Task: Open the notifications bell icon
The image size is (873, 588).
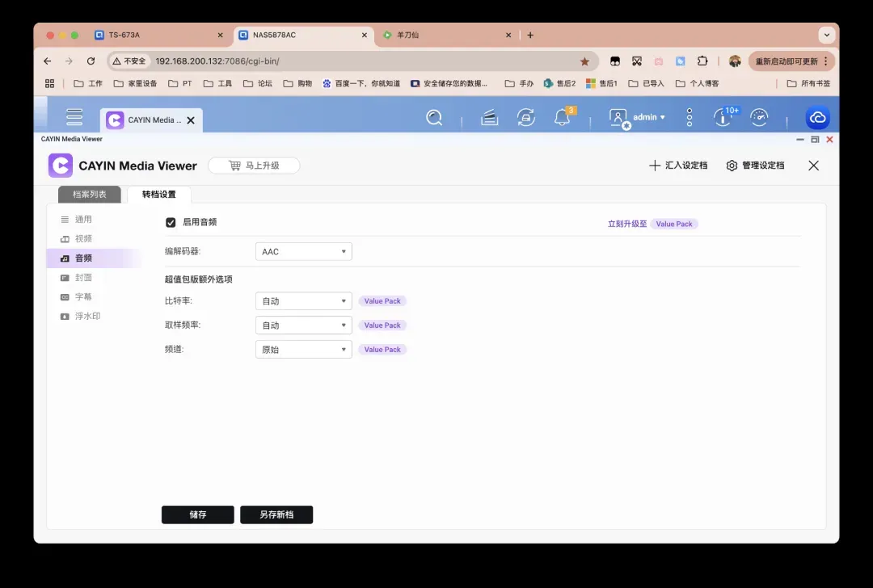Action: 563,118
